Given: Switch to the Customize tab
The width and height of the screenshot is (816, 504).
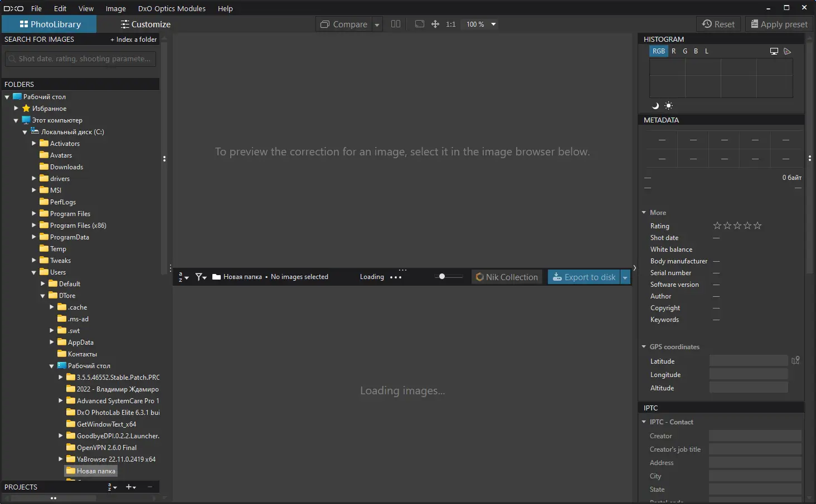Looking at the screenshot, I should click(x=145, y=24).
